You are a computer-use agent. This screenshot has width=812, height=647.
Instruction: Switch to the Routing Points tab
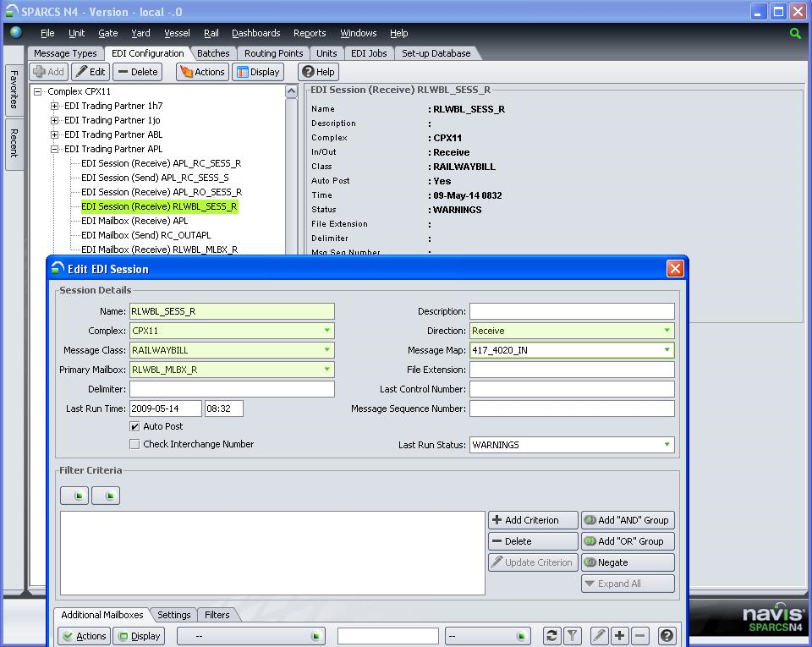coord(273,53)
